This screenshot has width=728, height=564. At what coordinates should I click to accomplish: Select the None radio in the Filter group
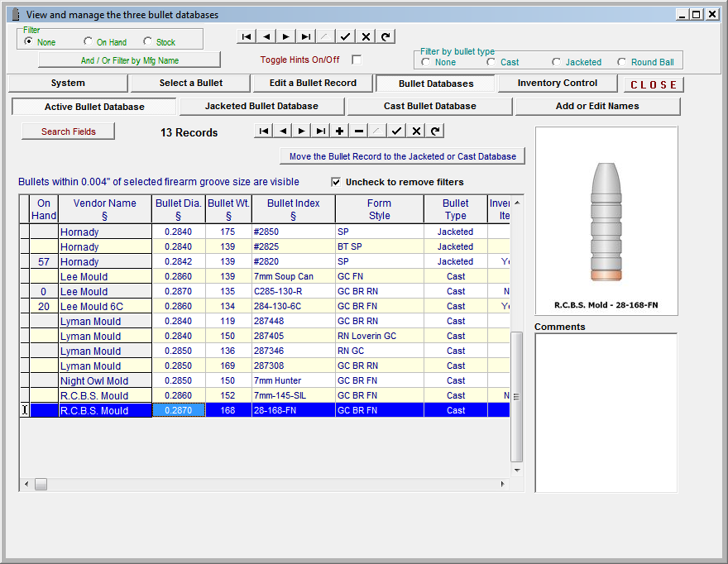pos(29,42)
